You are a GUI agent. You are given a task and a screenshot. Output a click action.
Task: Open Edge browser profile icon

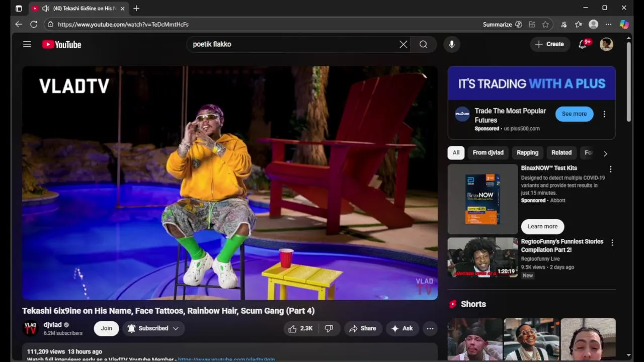[x=594, y=24]
